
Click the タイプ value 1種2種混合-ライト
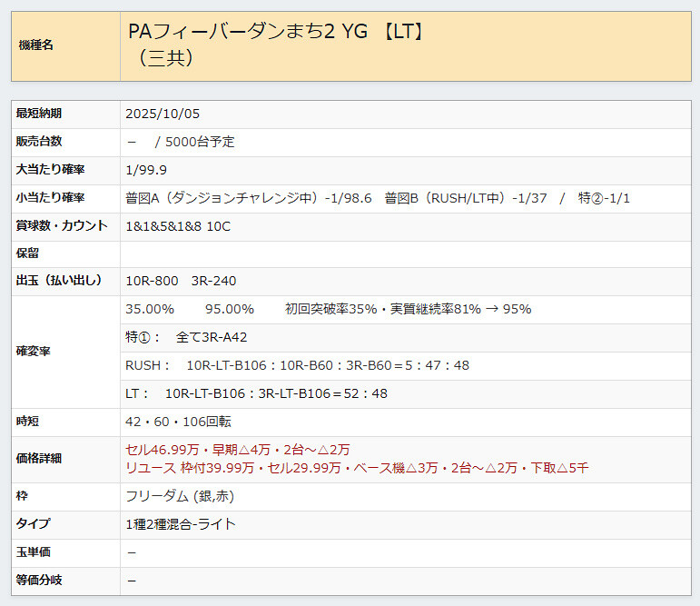coord(181,524)
